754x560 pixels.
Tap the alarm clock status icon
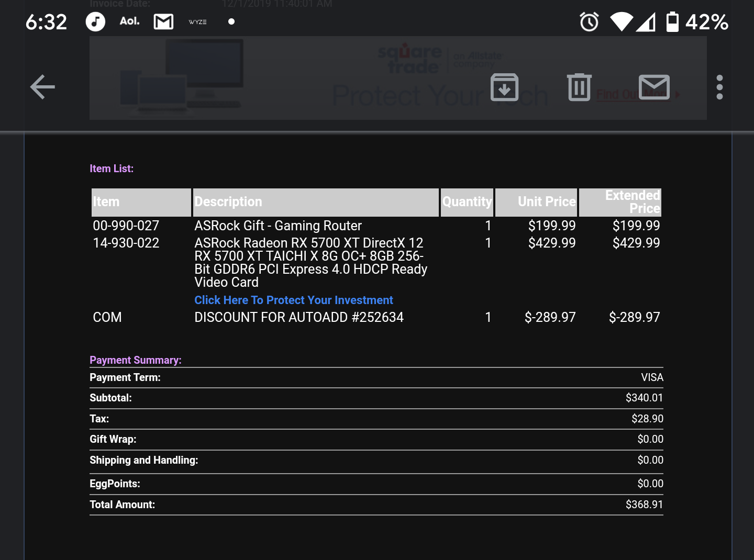[589, 22]
